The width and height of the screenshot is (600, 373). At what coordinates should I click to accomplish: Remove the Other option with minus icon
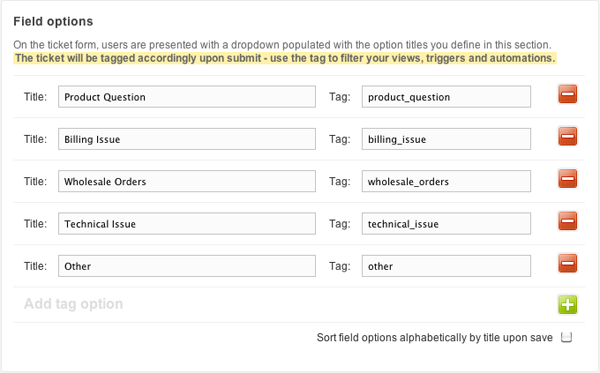click(x=567, y=264)
